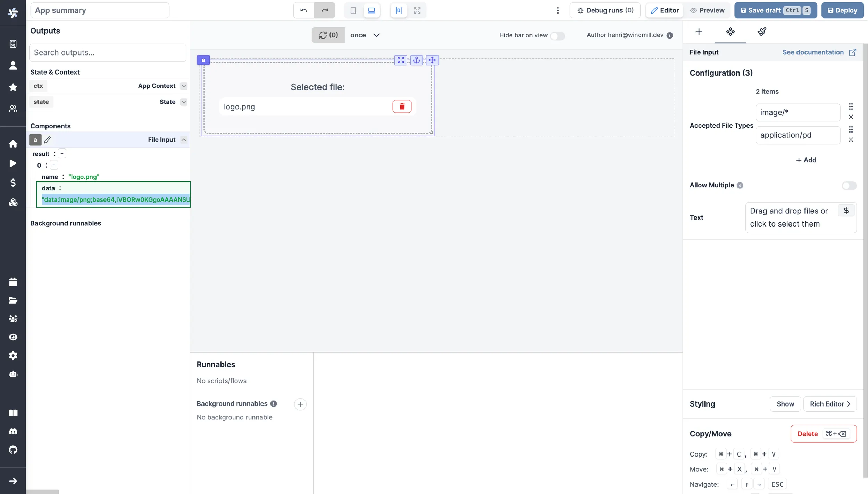Click the anchor icon on component a
The image size is (868, 494).
point(416,60)
